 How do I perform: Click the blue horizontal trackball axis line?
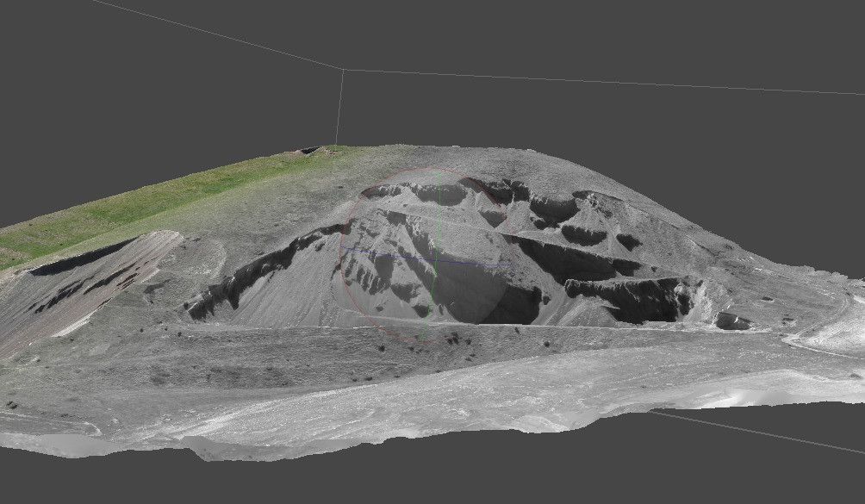point(388,253)
